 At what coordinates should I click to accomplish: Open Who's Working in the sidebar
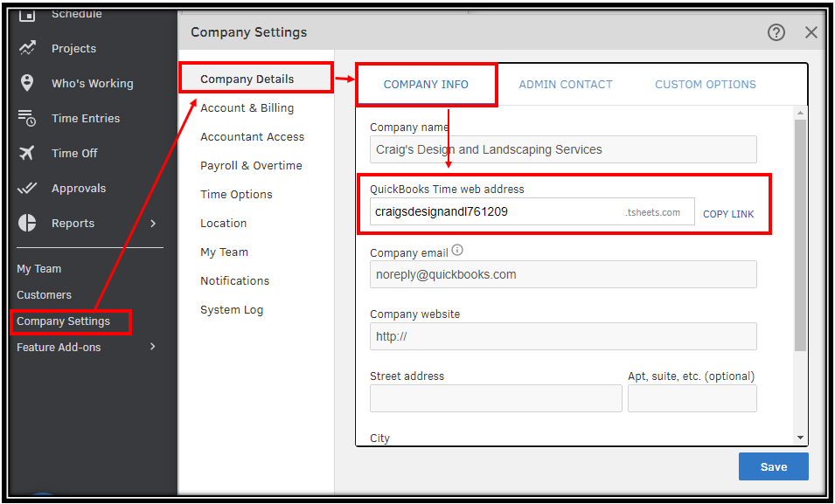(x=93, y=84)
